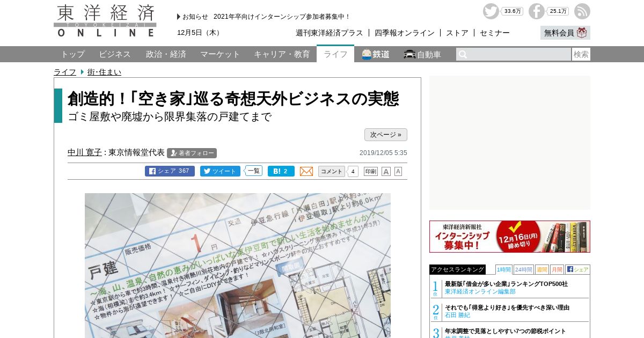Open the コメント button
Image resolution: width=644 pixels, height=338 pixels.
click(332, 171)
